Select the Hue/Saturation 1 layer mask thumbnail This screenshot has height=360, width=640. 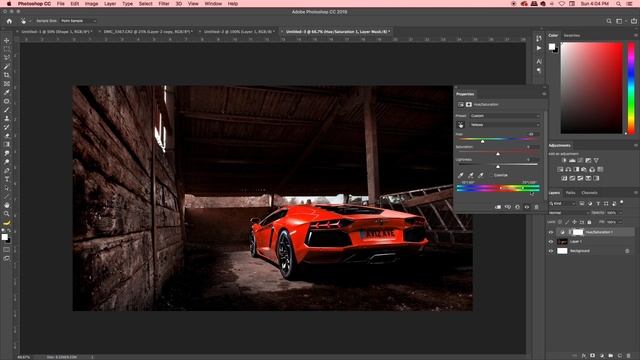(578, 232)
